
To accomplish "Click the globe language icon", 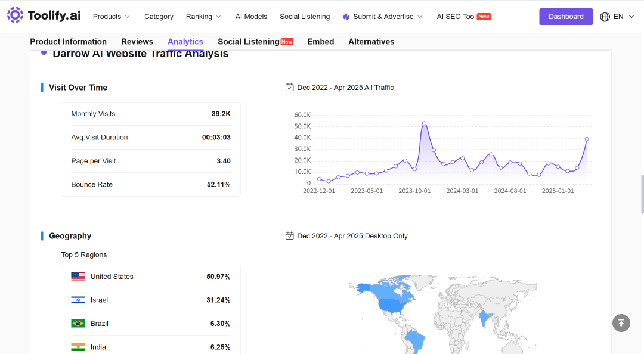I will pos(605,17).
